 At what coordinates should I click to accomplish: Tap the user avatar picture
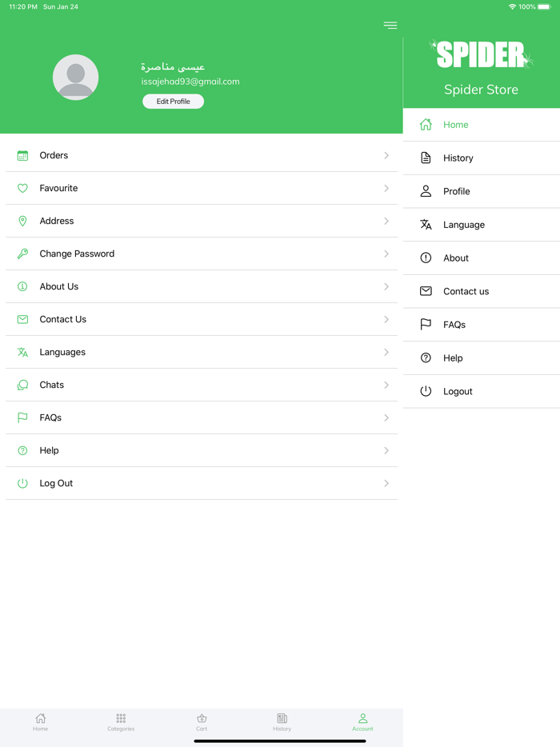(x=75, y=77)
